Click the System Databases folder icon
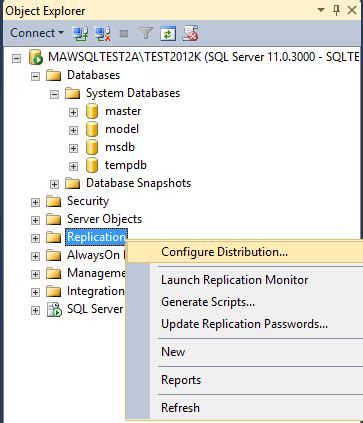The image size is (363, 423). click(72, 93)
